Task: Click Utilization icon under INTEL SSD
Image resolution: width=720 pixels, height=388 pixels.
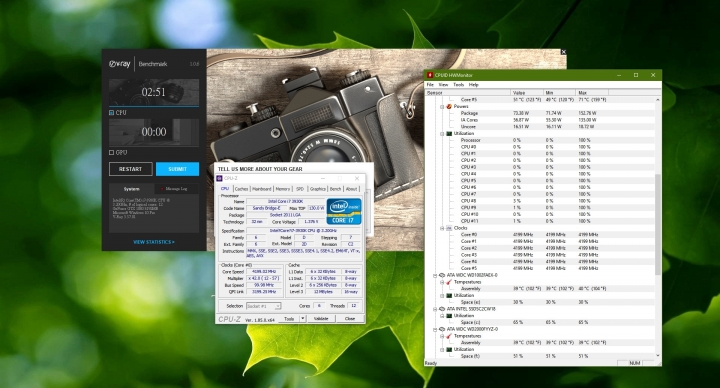Action: 449,316
